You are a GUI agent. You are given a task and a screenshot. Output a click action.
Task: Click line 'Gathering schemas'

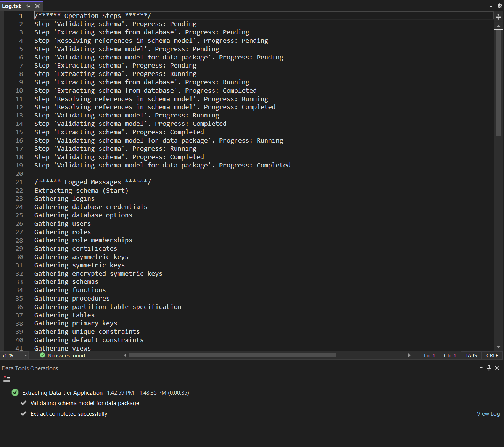66,281
